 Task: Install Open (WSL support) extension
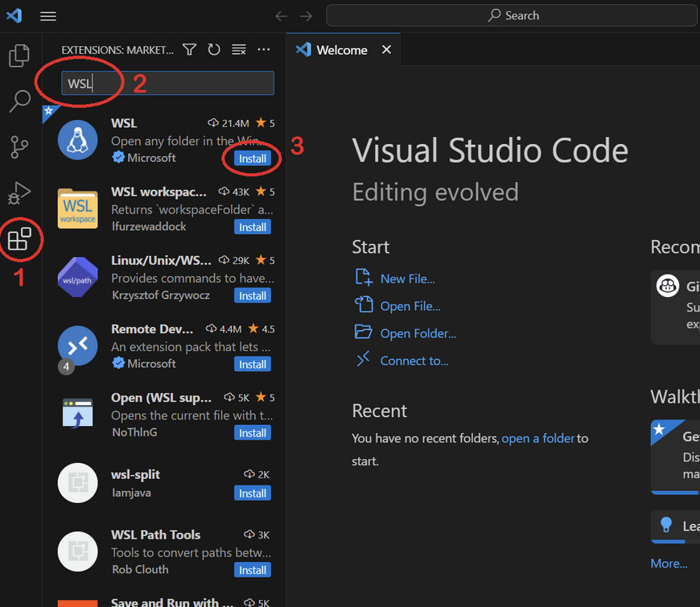[x=253, y=433]
